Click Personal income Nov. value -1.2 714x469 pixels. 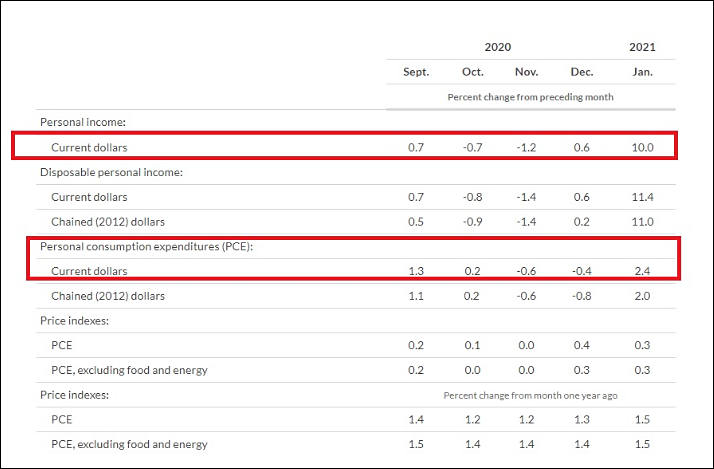point(526,148)
